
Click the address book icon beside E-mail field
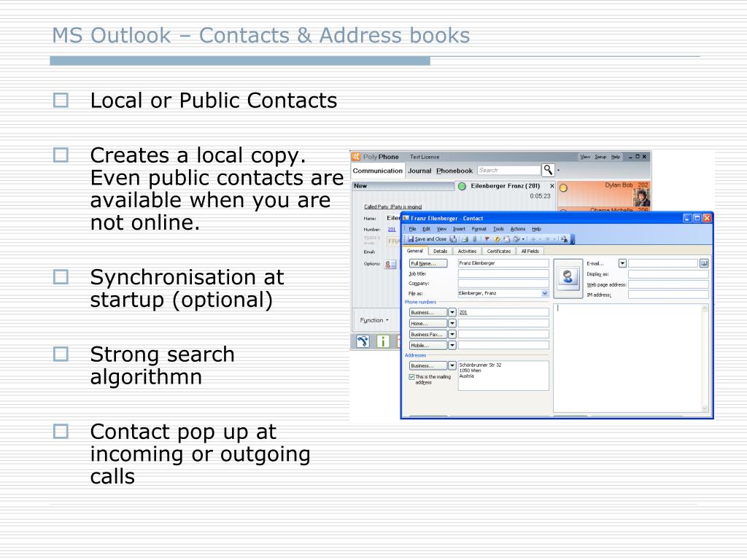pyautogui.click(x=704, y=263)
